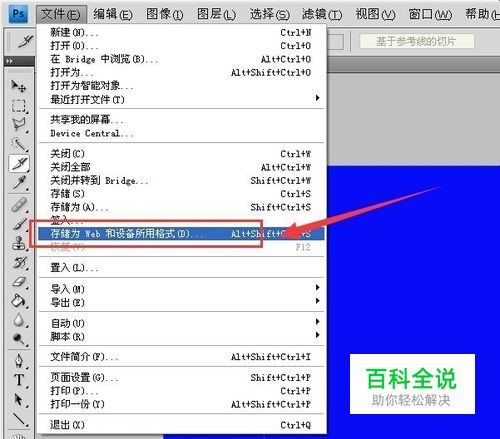The width and height of the screenshot is (500, 439).
Task: Choose 在 Bridge 中浏览 entry
Action: (x=181, y=59)
